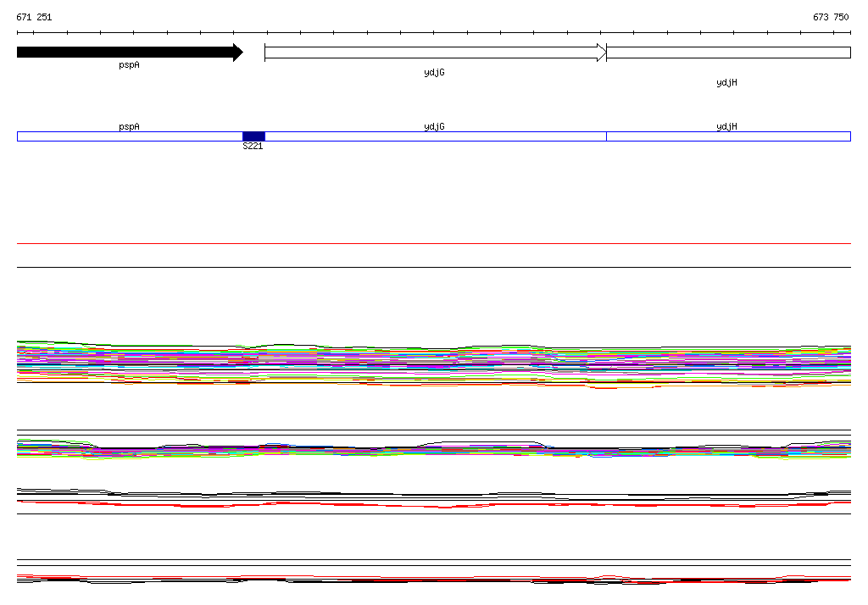This screenshot has height=605, width=868.
Task: Click the pspA label above the blue track
Action: 129,127
